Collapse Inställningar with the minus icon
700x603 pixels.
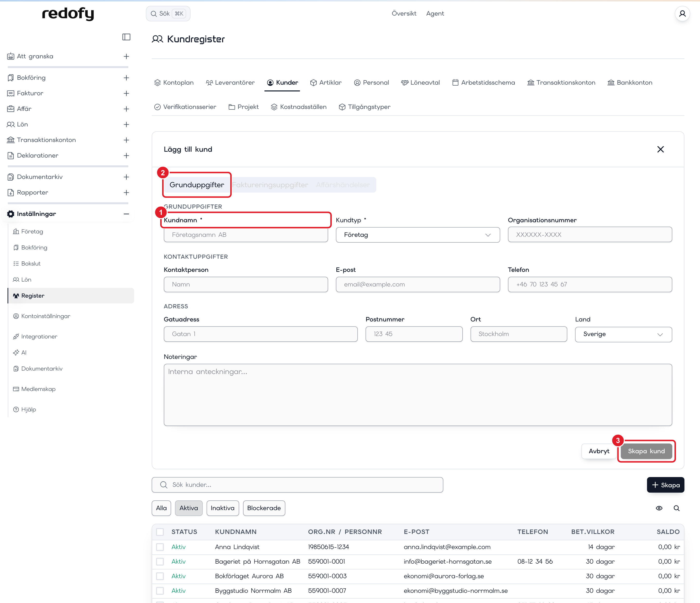click(126, 214)
